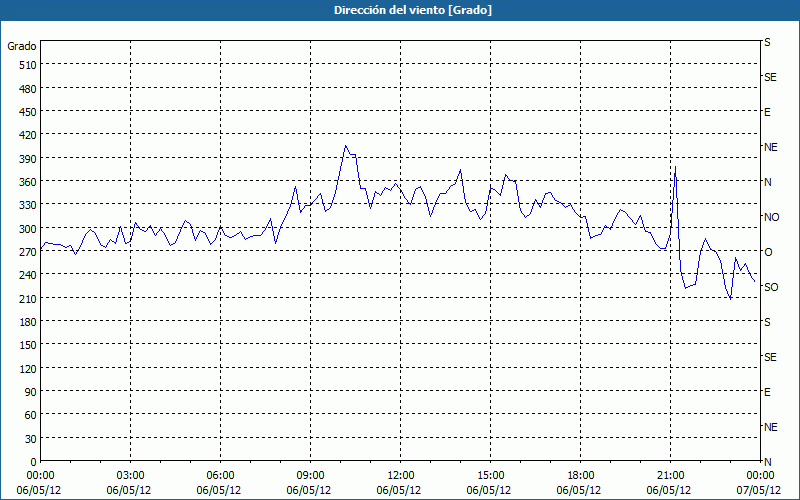This screenshot has width=800, height=500.
Task: Click the lowest dip of the line near 23:00
Action: (x=731, y=299)
